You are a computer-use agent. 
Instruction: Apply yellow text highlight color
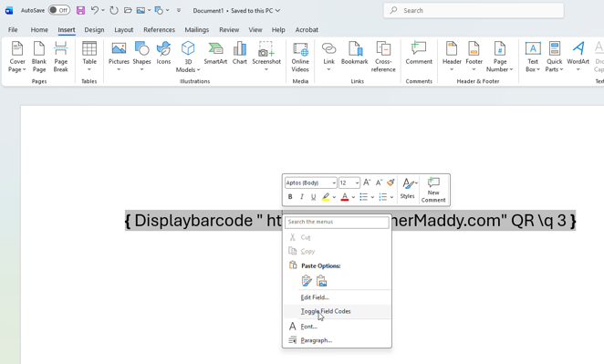click(326, 197)
